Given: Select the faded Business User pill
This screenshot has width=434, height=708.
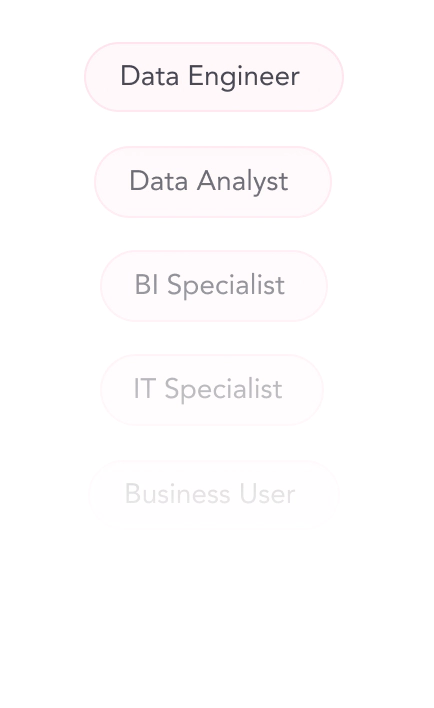Looking at the screenshot, I should [x=214, y=494].
